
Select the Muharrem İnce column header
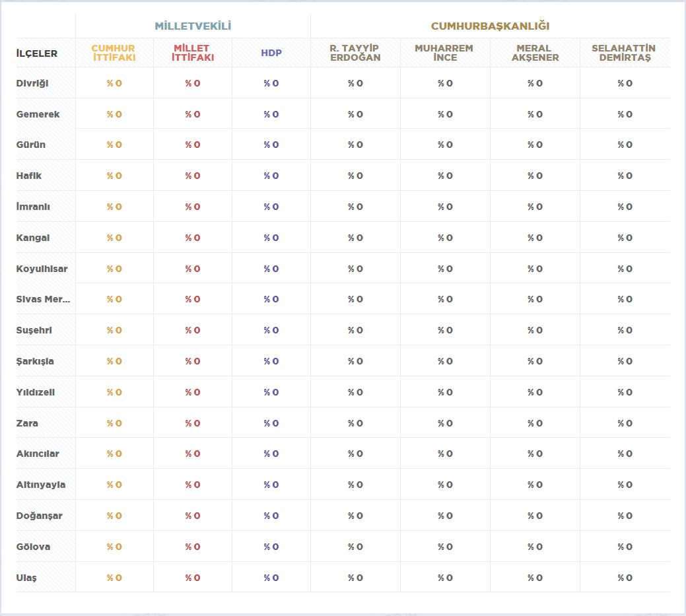tap(444, 53)
